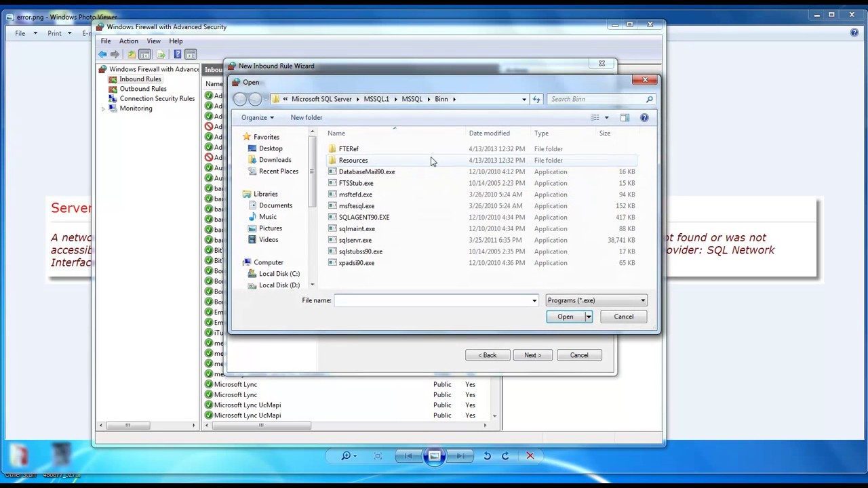Sort by the Date modified column
The width and height of the screenshot is (868, 488).
[489, 134]
